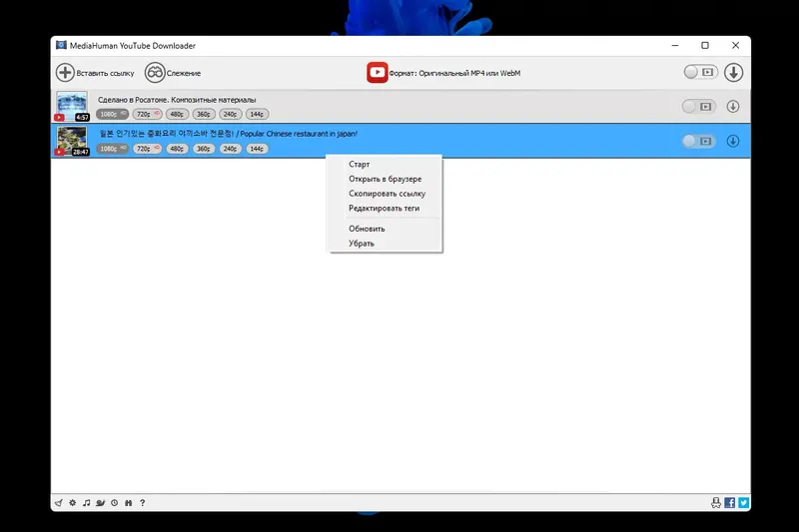Click the snail speed-limit icon
Viewport: 799px width, 532px height.
coord(101,503)
